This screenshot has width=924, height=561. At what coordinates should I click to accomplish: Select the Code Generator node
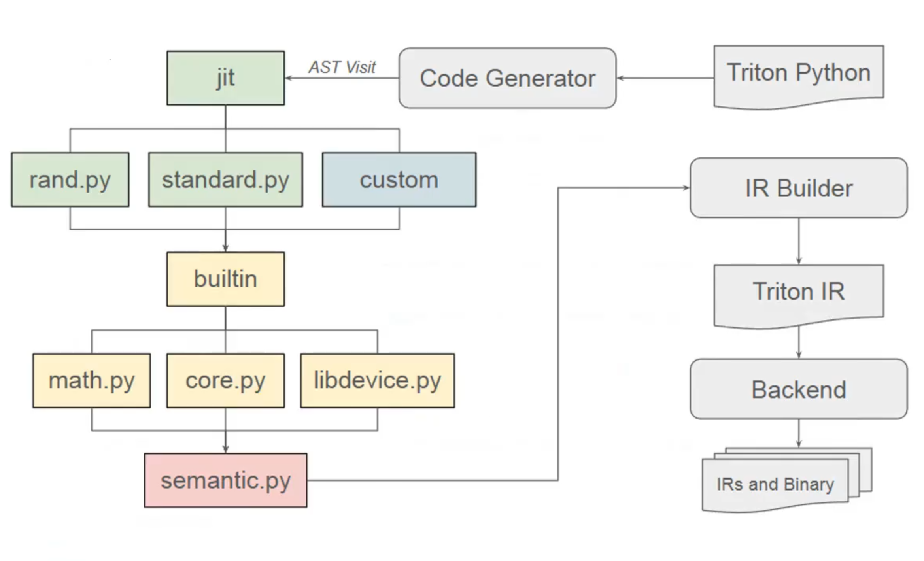[x=507, y=78]
